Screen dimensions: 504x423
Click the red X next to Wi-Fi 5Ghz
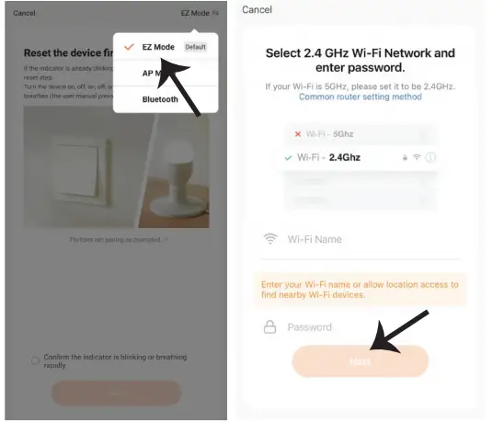pyautogui.click(x=298, y=134)
